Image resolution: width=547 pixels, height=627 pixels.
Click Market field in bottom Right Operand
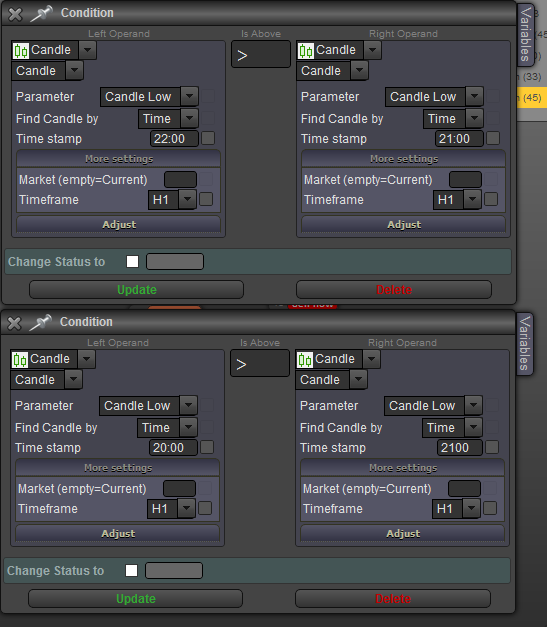tap(465, 489)
